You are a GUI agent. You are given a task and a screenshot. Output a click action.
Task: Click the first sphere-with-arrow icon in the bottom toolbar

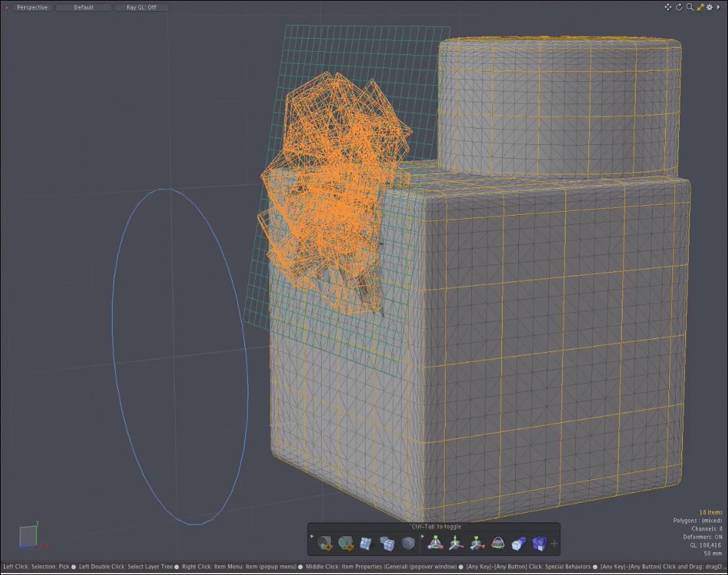coord(324,543)
